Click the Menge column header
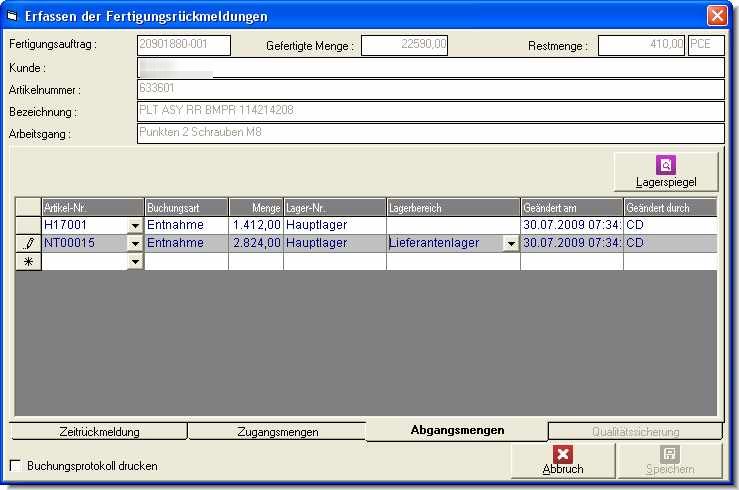The height and width of the screenshot is (490, 739). (255, 208)
